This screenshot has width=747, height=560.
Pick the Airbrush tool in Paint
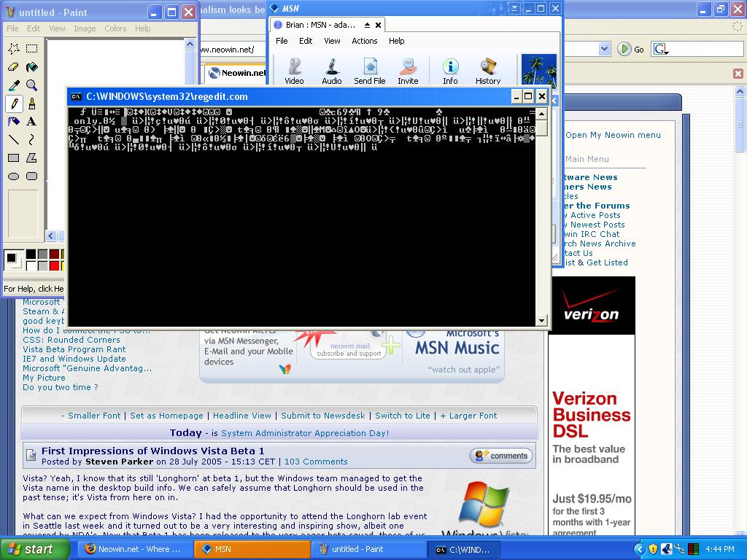point(15,122)
